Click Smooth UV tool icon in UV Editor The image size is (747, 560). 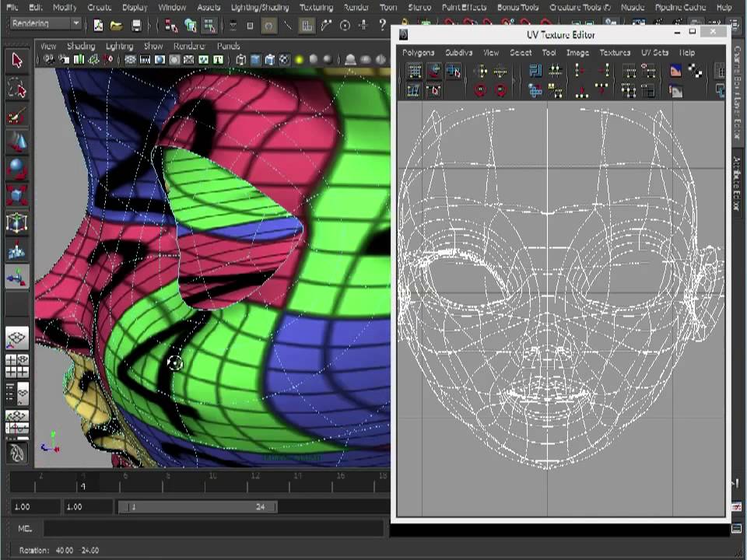tap(414, 90)
